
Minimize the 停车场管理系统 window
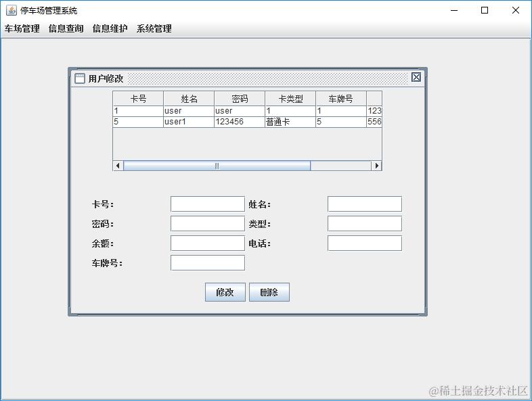(x=454, y=11)
